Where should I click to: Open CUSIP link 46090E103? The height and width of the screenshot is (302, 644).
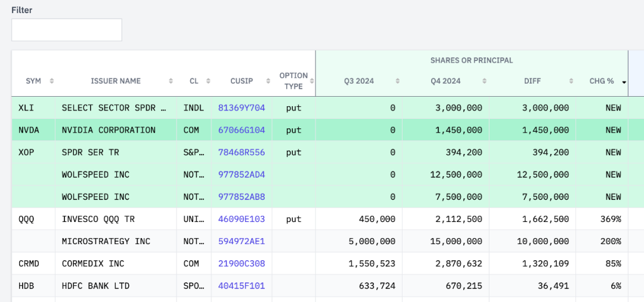pyautogui.click(x=241, y=219)
